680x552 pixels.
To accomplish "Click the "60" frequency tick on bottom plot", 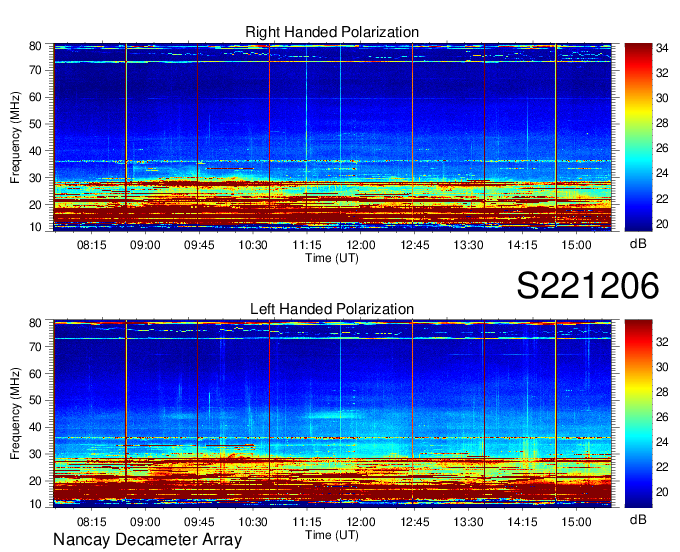I will pos(35,374).
